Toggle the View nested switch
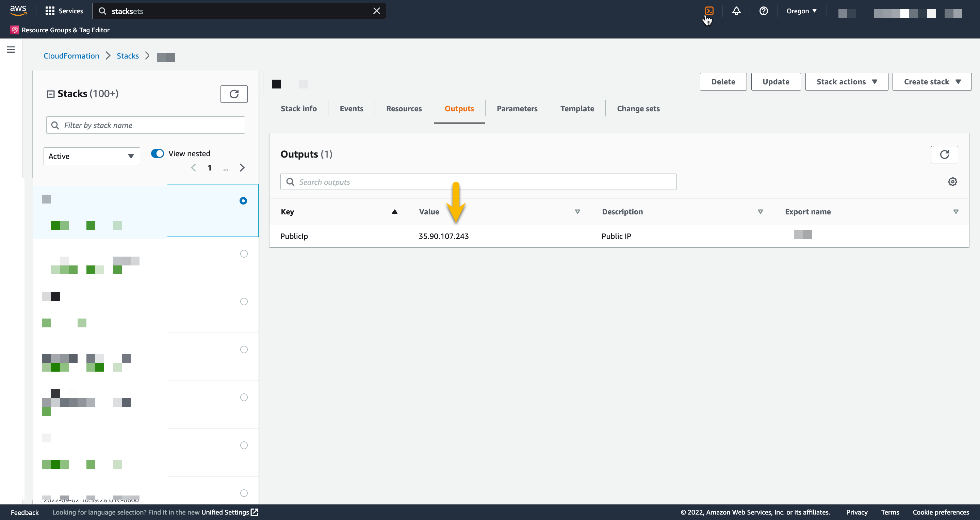 point(157,153)
